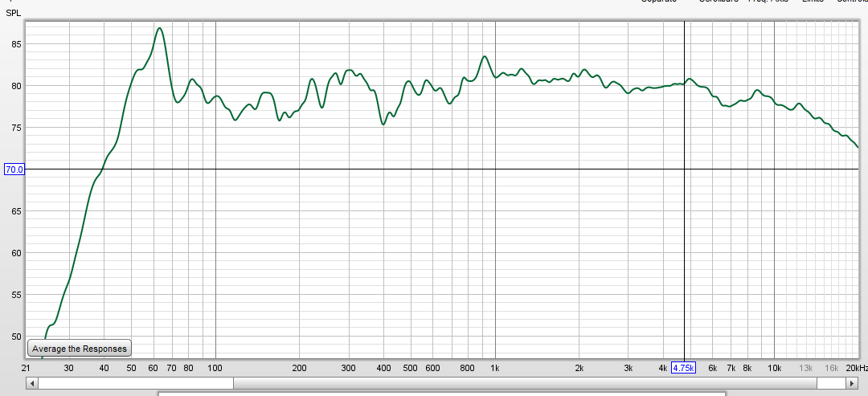Click the 4.75k frequency cursor value box
868x396 pixels.
[683, 368]
